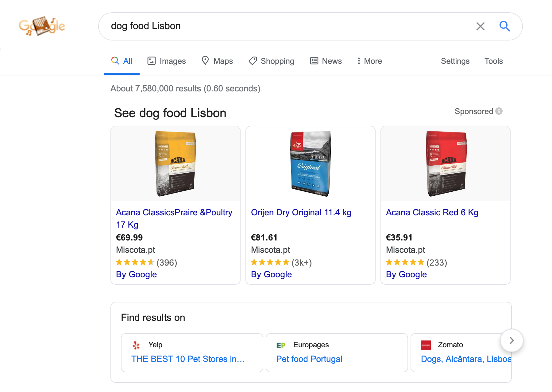
Task: Open Acana ClassicsPraire &Poultry 17 Kg link
Action: point(174,218)
